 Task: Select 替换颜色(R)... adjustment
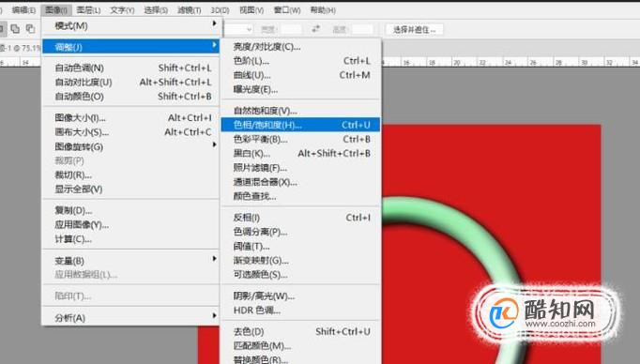[x=301, y=359]
